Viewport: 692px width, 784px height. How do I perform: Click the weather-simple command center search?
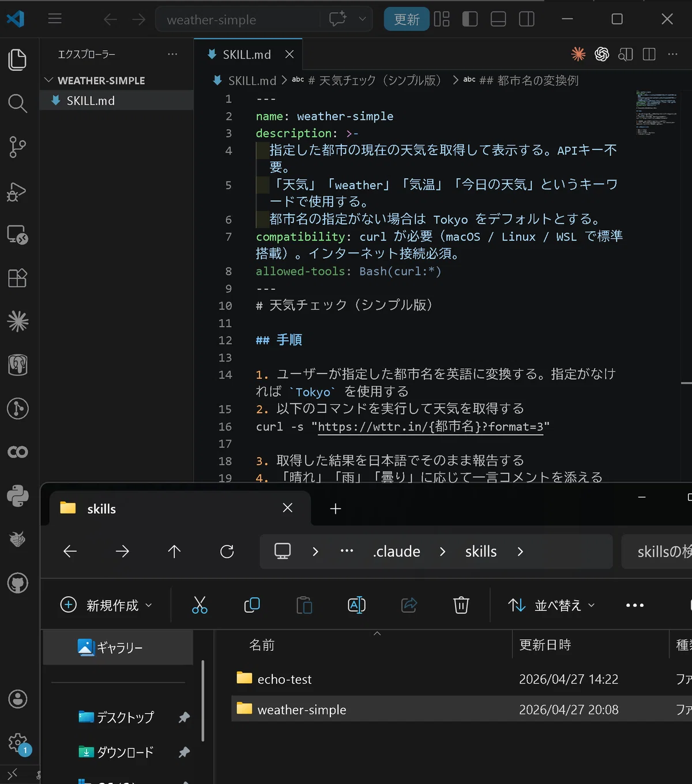tap(238, 20)
